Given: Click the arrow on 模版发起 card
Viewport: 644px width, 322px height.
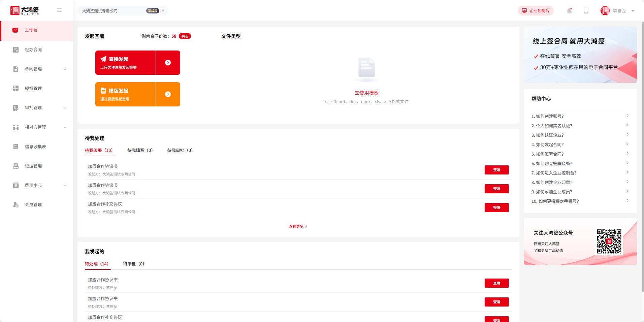Looking at the screenshot, I should click(168, 94).
